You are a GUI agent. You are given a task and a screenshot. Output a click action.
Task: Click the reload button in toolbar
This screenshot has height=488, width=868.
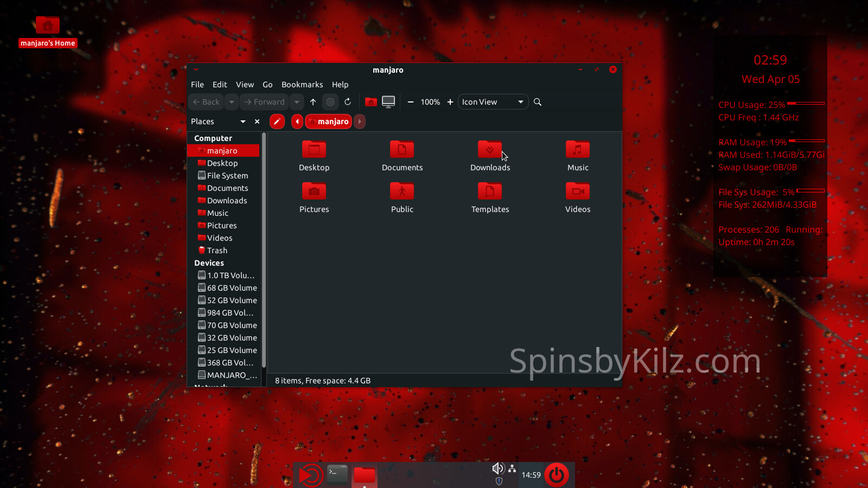[x=348, y=102]
